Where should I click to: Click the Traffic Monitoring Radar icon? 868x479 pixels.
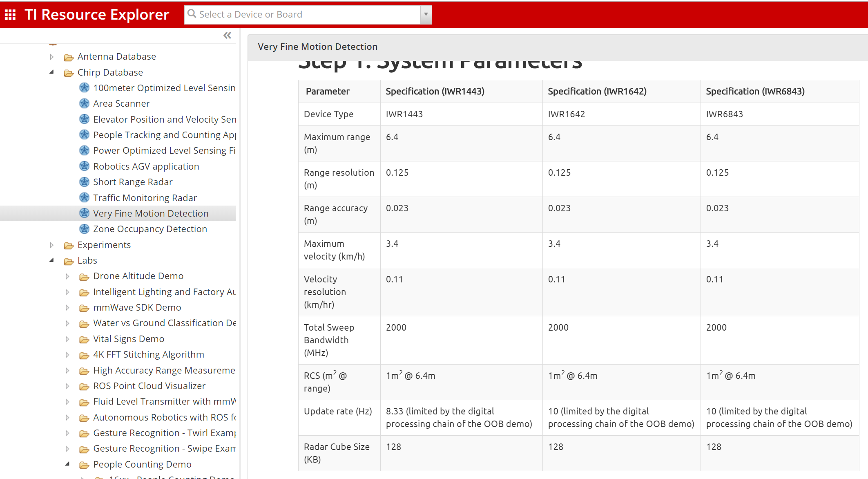[x=84, y=197]
